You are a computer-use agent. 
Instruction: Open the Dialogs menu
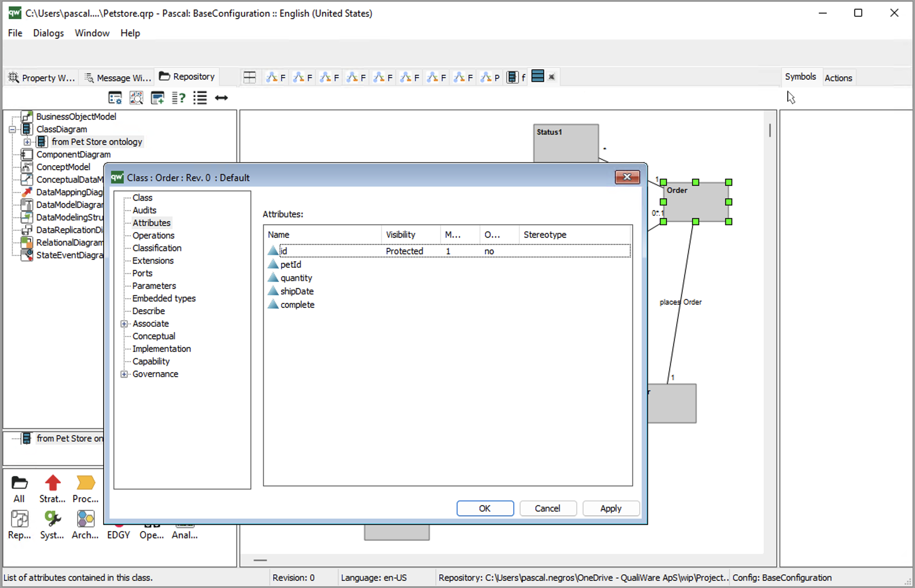(48, 33)
